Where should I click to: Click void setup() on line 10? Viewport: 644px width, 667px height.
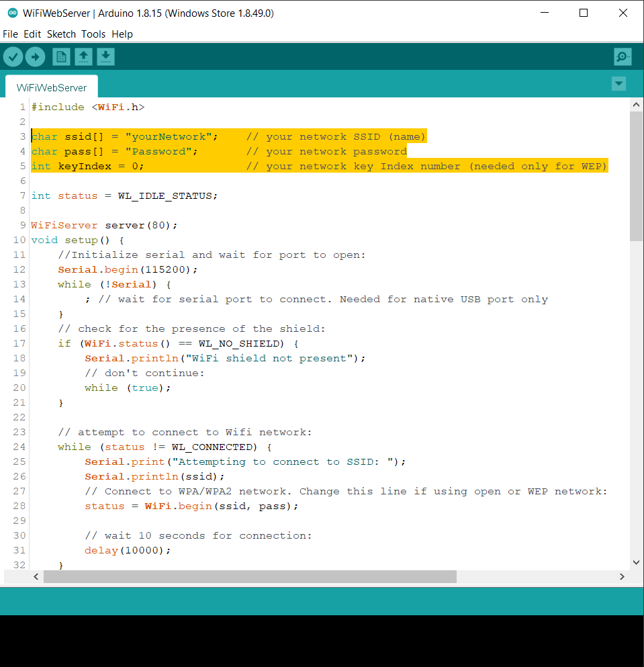coord(71,240)
